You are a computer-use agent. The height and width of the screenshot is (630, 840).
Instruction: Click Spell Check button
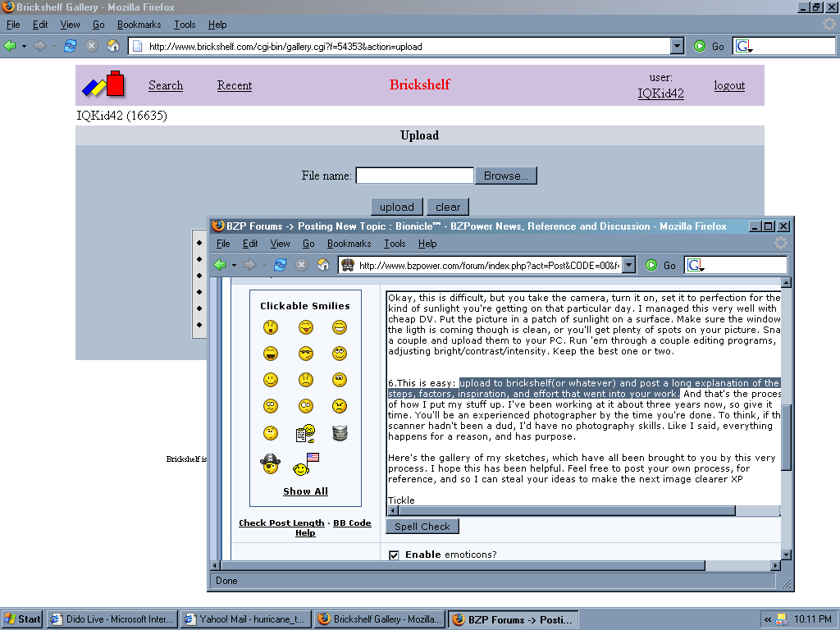[x=422, y=527]
